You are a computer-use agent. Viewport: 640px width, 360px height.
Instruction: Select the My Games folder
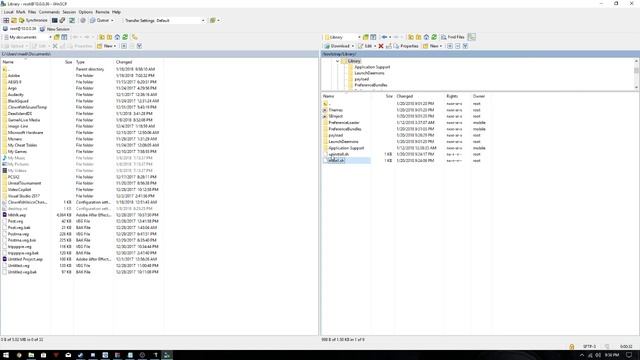17,151
